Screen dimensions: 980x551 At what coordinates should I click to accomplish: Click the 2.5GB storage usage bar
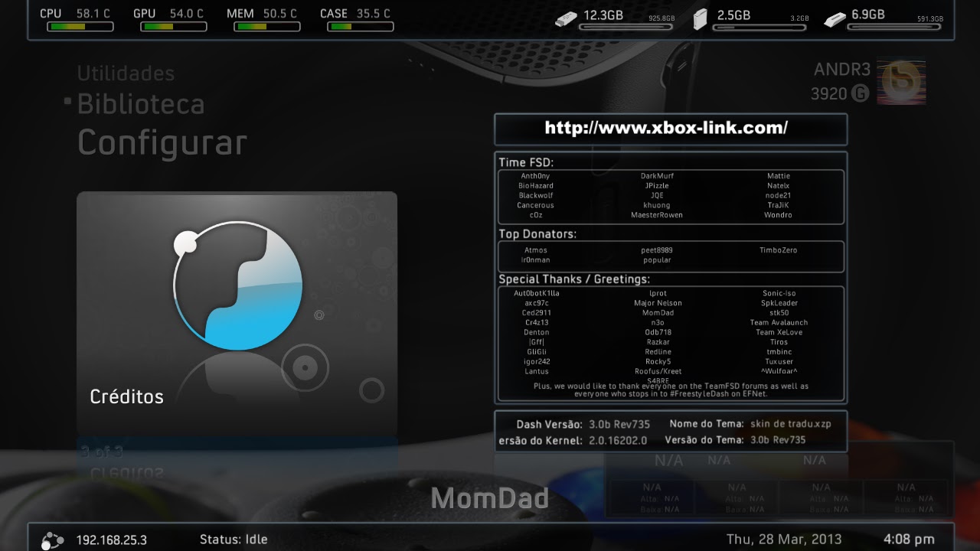point(759,27)
